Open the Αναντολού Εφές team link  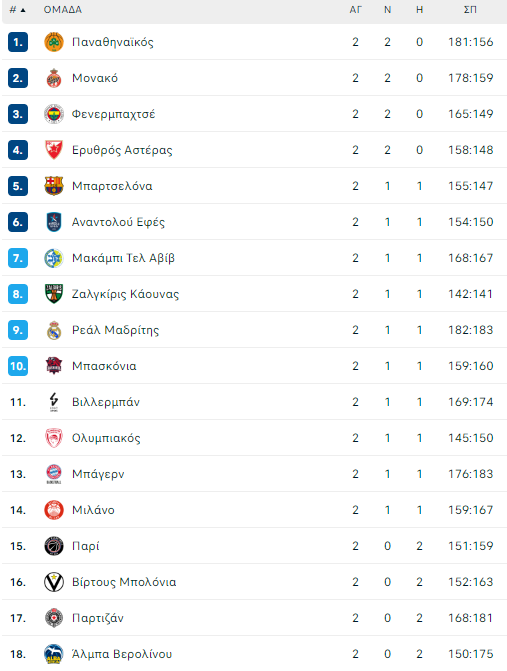tap(118, 222)
